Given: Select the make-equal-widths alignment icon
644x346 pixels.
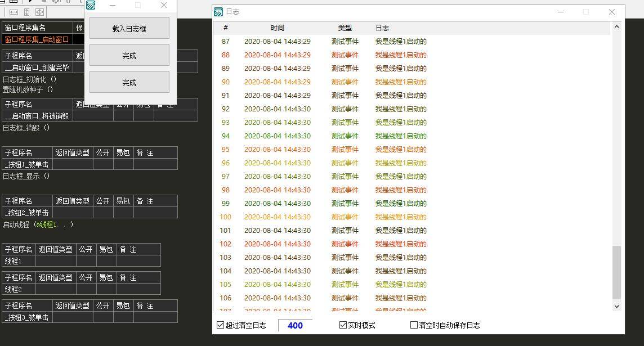Looking at the screenshot, I should coord(14,12).
